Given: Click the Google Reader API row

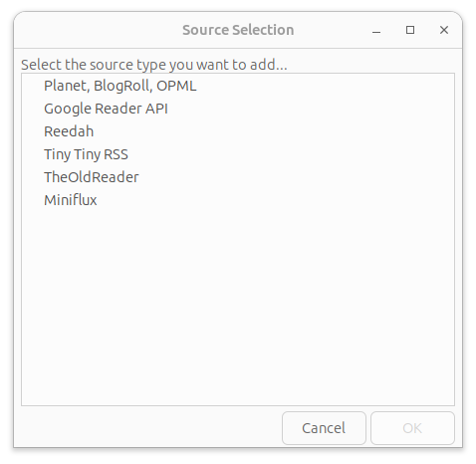Looking at the screenshot, I should click(238, 109).
